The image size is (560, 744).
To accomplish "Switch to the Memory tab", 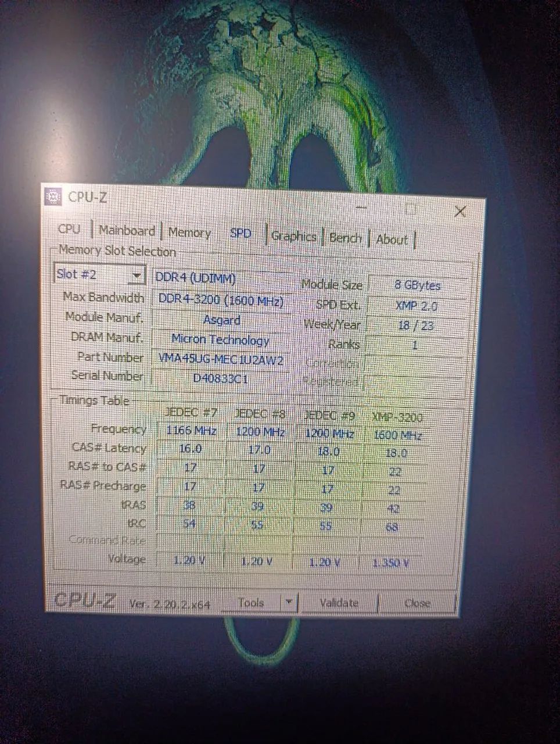I will point(189,233).
